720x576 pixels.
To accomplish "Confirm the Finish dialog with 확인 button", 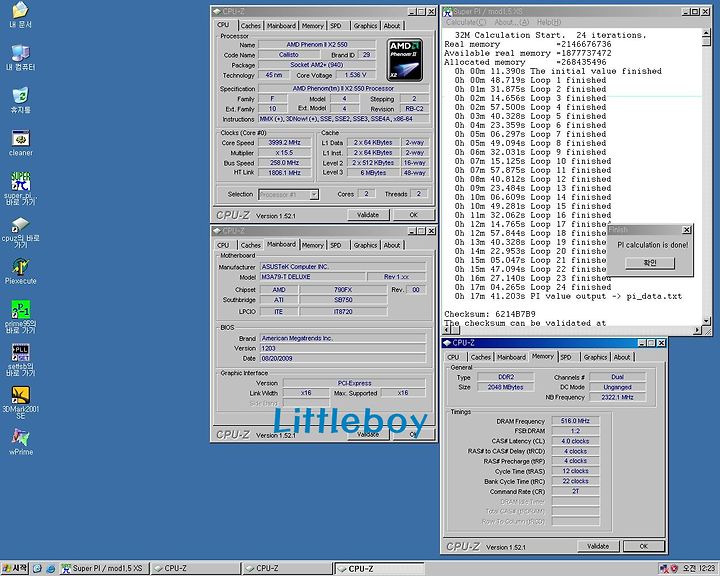I will [650, 263].
